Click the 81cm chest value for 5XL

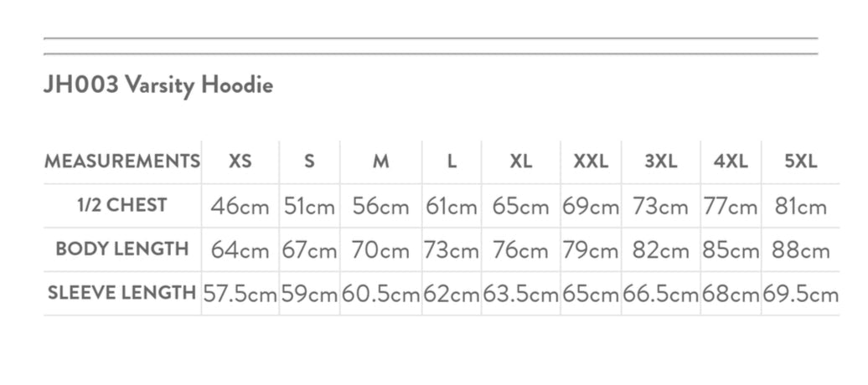[x=801, y=206]
